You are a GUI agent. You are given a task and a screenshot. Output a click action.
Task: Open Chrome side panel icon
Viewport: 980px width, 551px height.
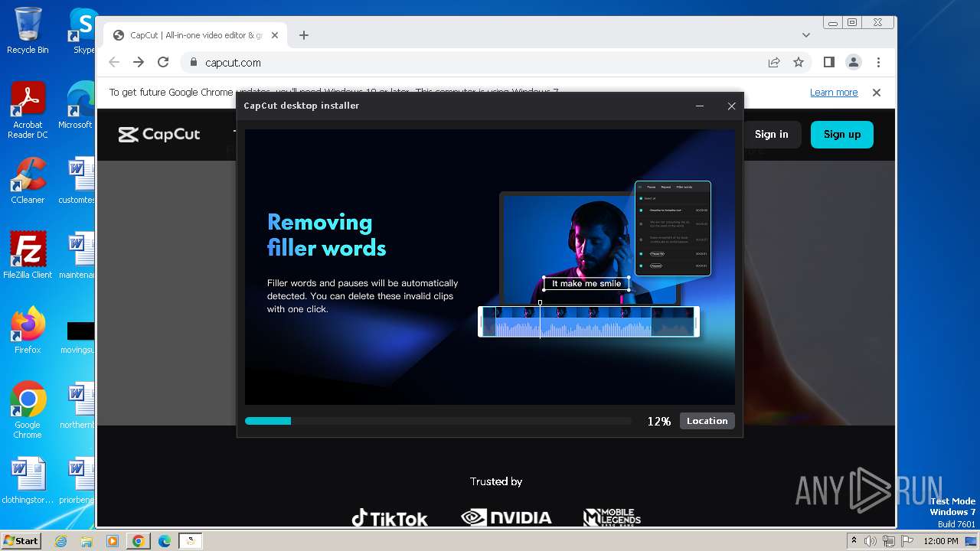point(829,63)
